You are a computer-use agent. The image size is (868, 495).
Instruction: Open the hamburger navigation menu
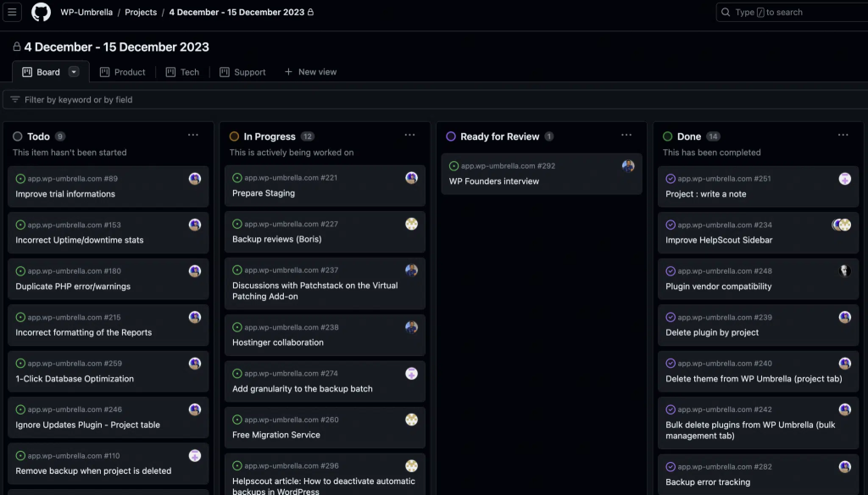(12, 12)
